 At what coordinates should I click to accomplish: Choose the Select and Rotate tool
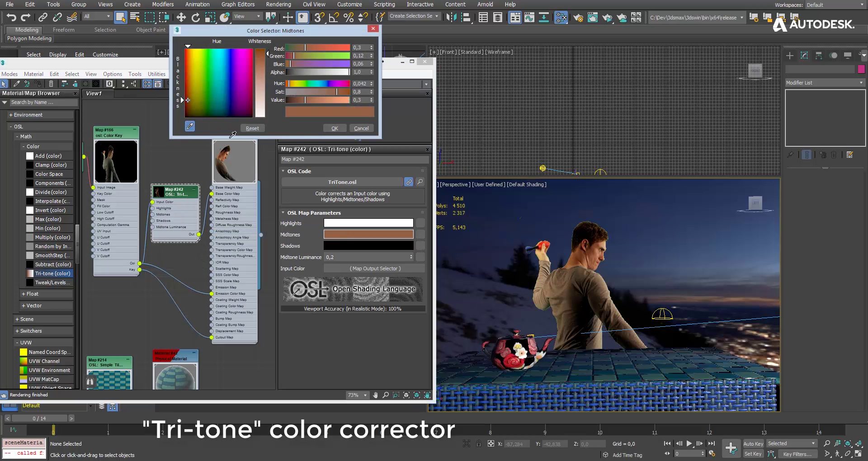point(196,18)
